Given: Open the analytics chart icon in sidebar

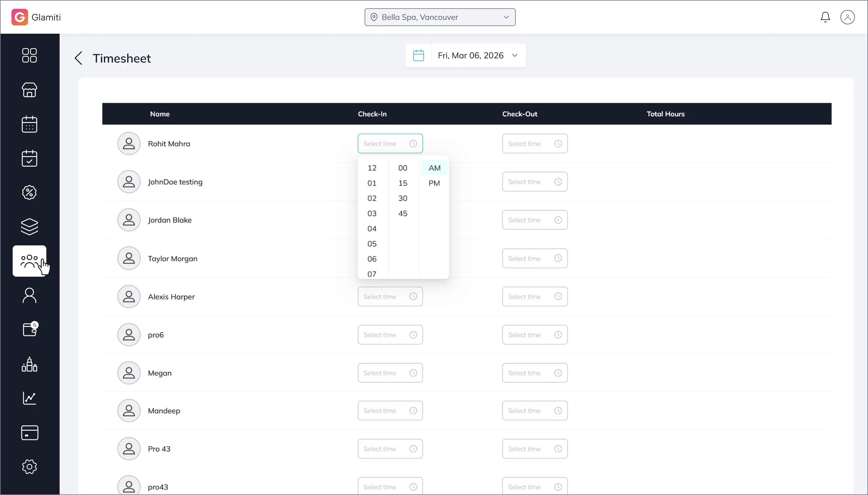Looking at the screenshot, I should [x=29, y=398].
